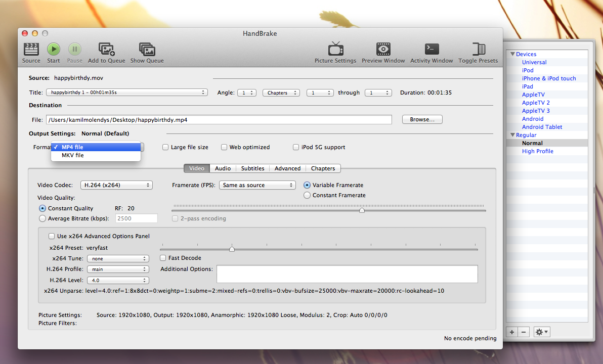Remove the preset with the minus button
The image size is (603, 364).
pos(524,332)
